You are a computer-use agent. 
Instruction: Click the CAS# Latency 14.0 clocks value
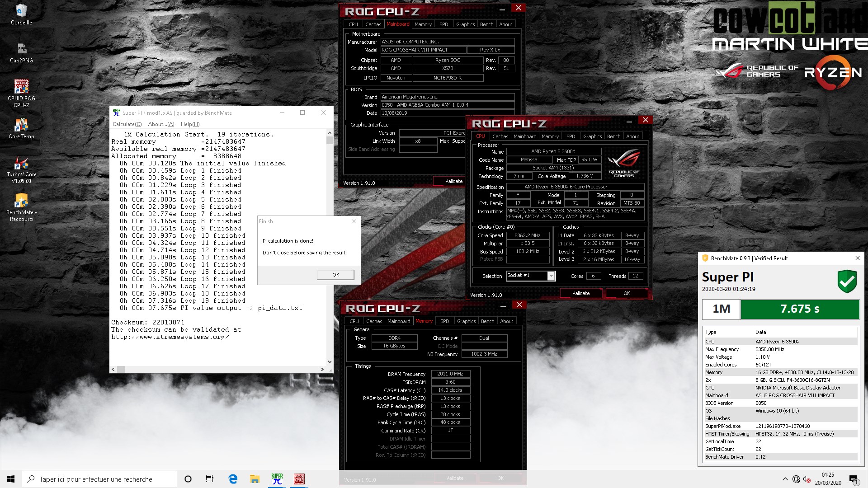450,390
